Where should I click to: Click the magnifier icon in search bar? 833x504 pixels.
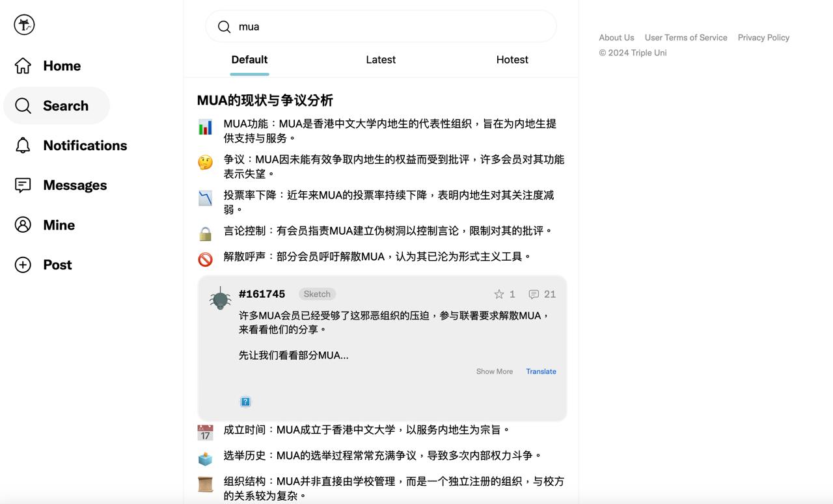click(x=225, y=27)
